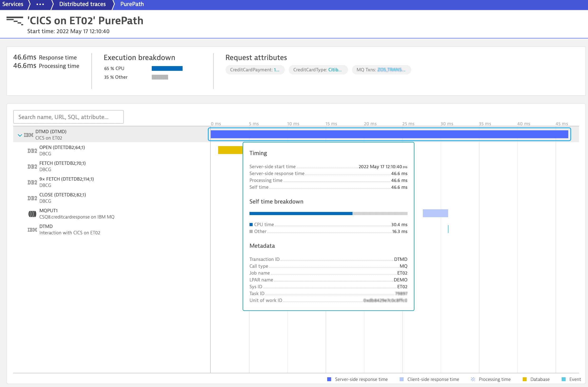Image resolution: width=588 pixels, height=387 pixels.
Task: Click the Processing time legend swatch
Action: pos(473,379)
